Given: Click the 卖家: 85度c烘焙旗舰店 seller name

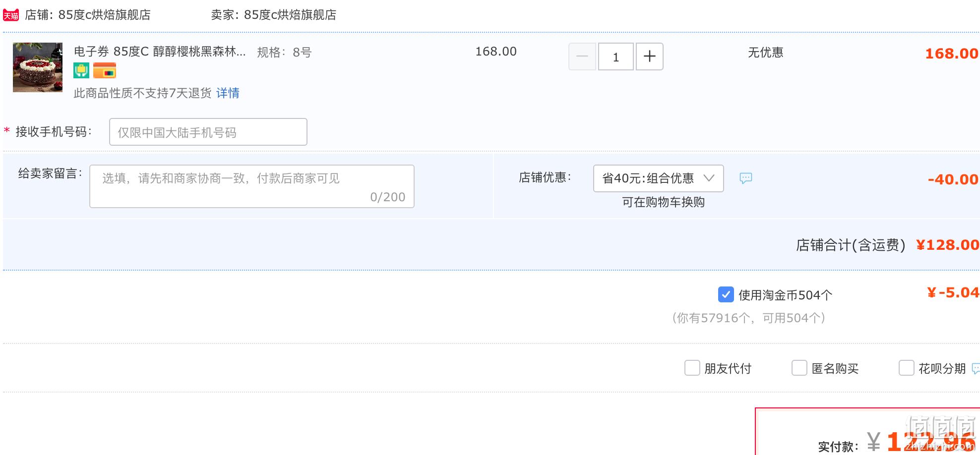Looking at the screenshot, I should 274,15.
